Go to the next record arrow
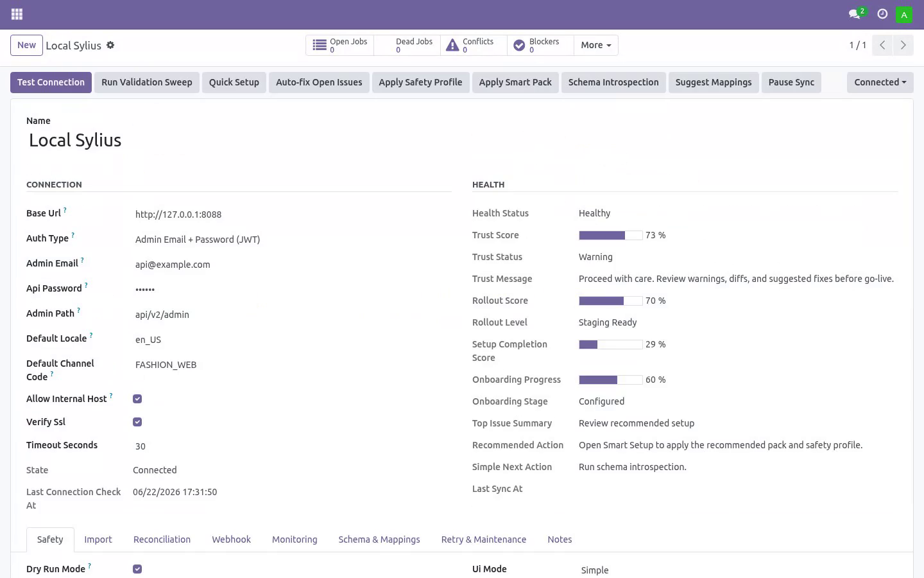 [903, 45]
